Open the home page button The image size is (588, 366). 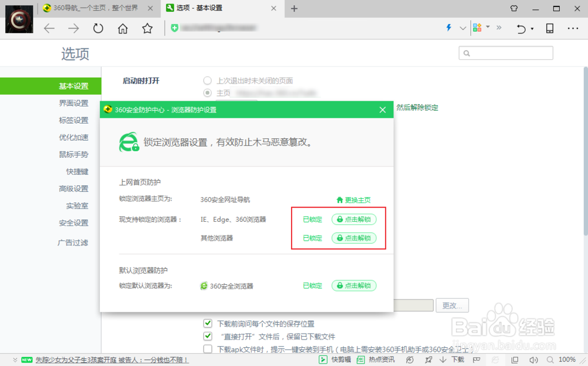pos(123,28)
